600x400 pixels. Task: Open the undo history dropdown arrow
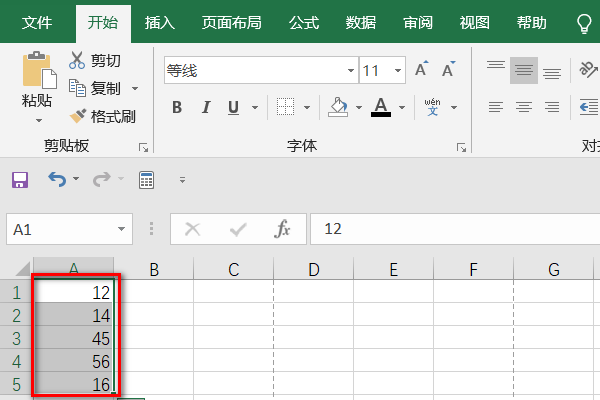pos(76,178)
